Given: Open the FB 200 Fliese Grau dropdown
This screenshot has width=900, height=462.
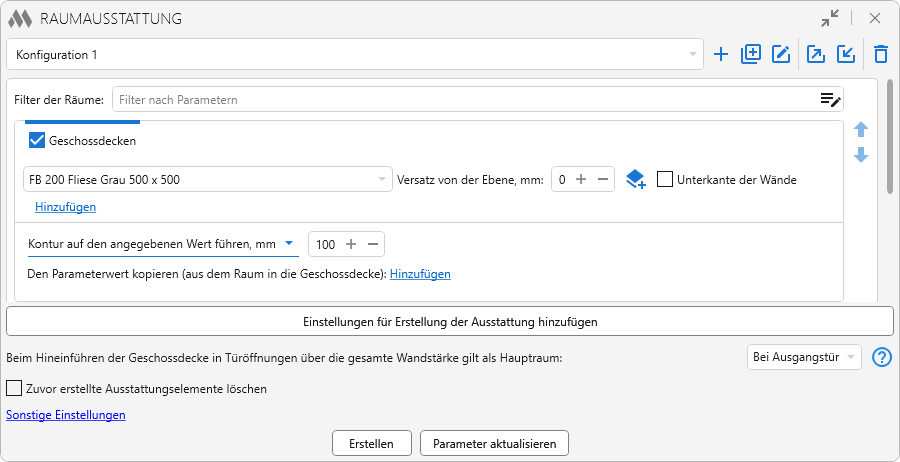Looking at the screenshot, I should click(x=381, y=180).
